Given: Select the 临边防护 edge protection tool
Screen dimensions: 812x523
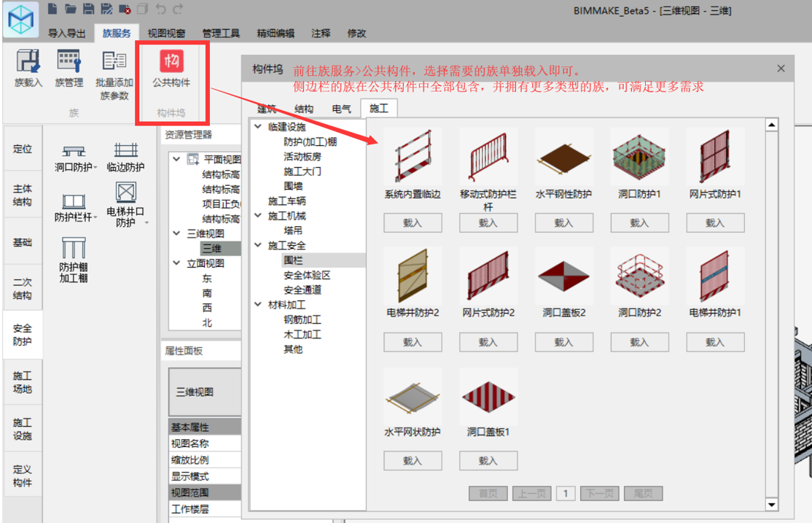Looking at the screenshot, I should 125,158.
